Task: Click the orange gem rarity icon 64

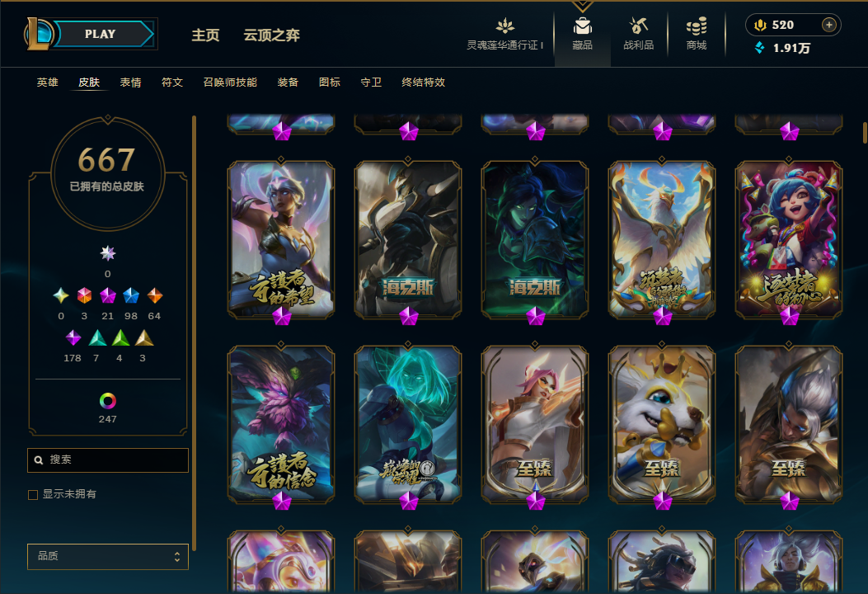Action: (154, 295)
